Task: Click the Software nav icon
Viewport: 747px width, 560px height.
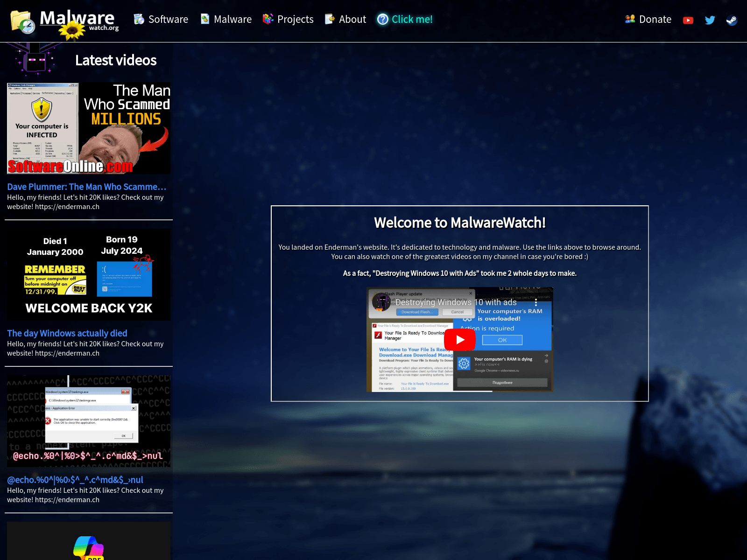Action: click(139, 19)
